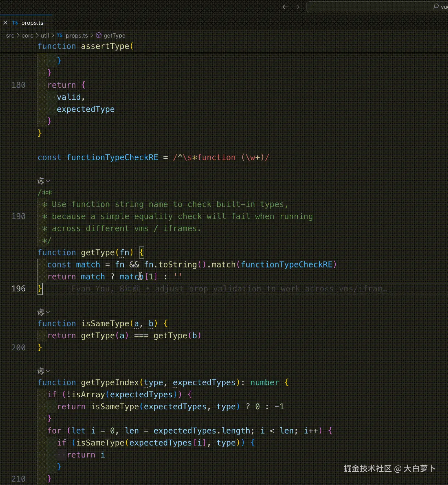Viewport: 448px width, 485px height.
Task: Click 'getType(b)' in the isSameType return
Action: (x=177, y=336)
